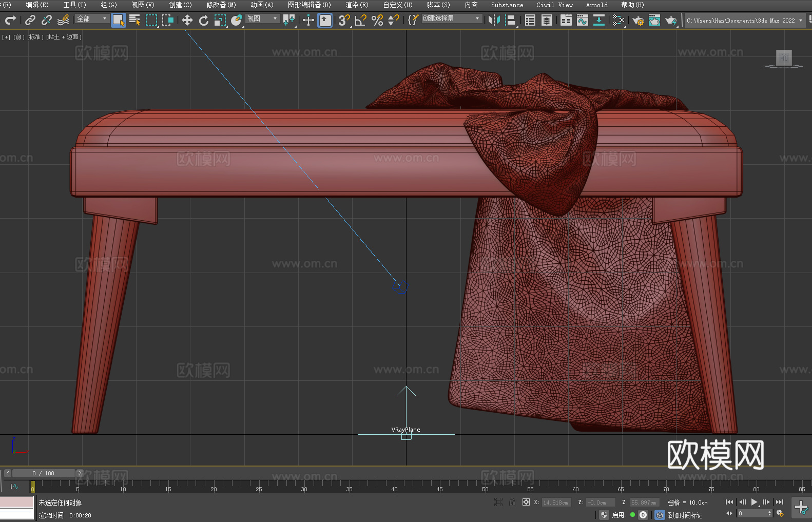Step time slider right arrow
The height and width of the screenshot is (522, 812).
pyautogui.click(x=80, y=473)
